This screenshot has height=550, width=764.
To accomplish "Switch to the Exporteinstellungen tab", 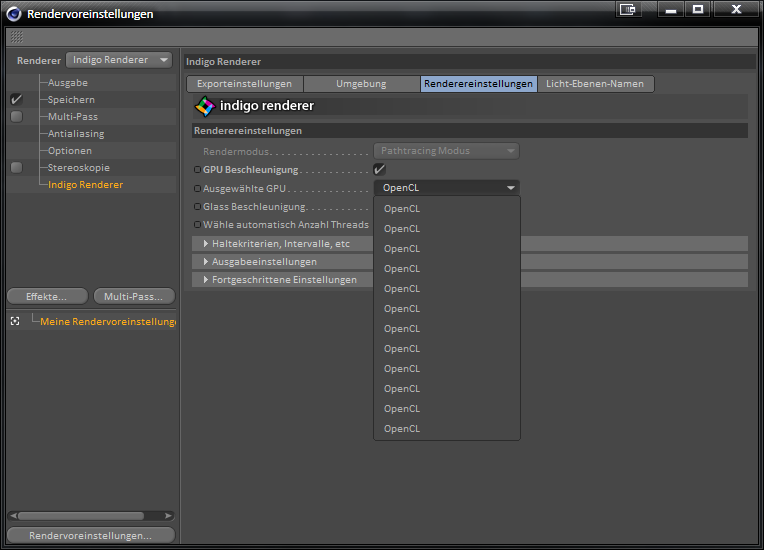I will click(x=244, y=84).
